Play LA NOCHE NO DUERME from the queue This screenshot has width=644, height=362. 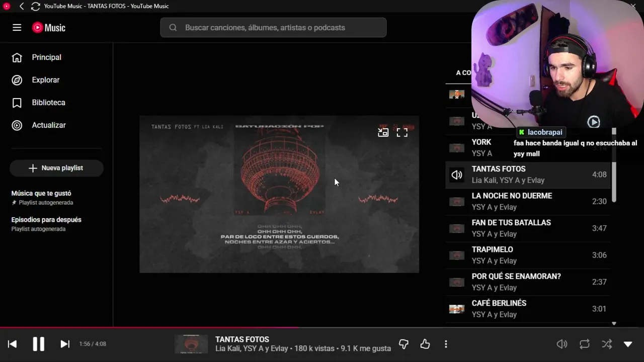point(528,201)
